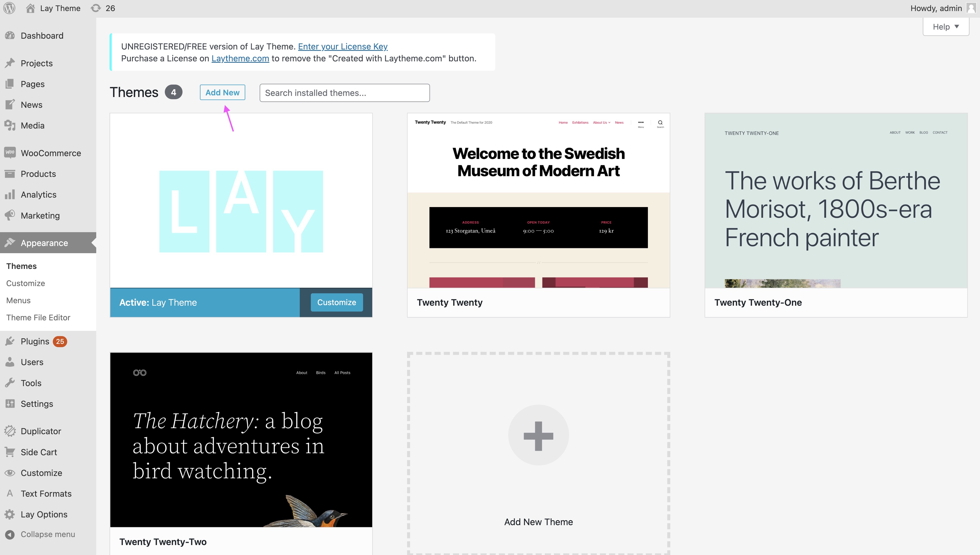Click the Lay Theme site name link
Screen dimensions: 980x555
point(60,8)
